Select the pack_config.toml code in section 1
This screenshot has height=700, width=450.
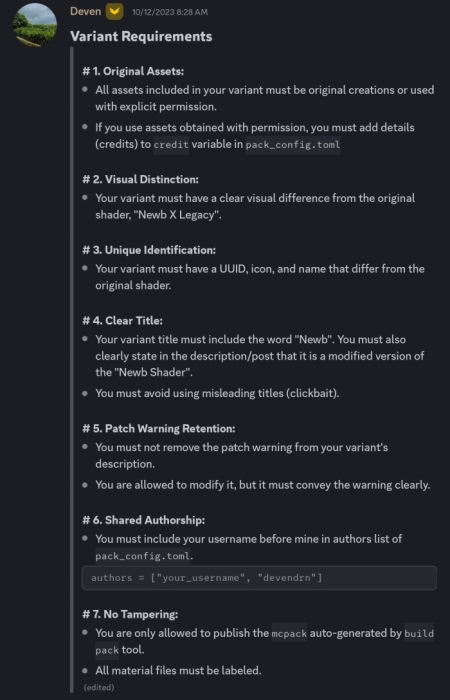coord(293,145)
